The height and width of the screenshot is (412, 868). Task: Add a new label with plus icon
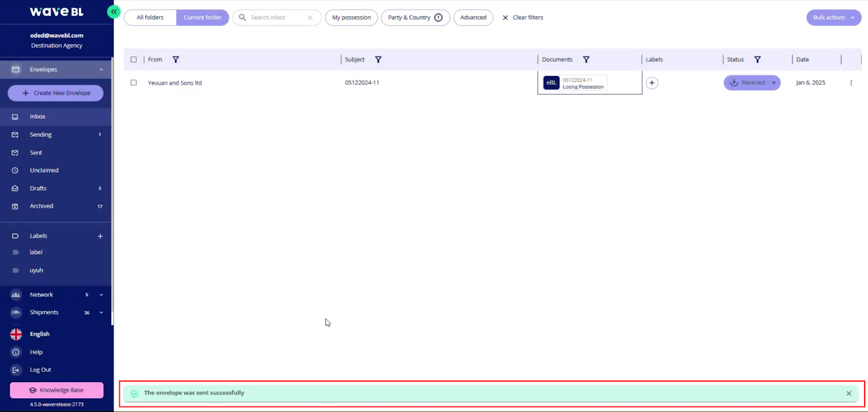pyautogui.click(x=100, y=236)
